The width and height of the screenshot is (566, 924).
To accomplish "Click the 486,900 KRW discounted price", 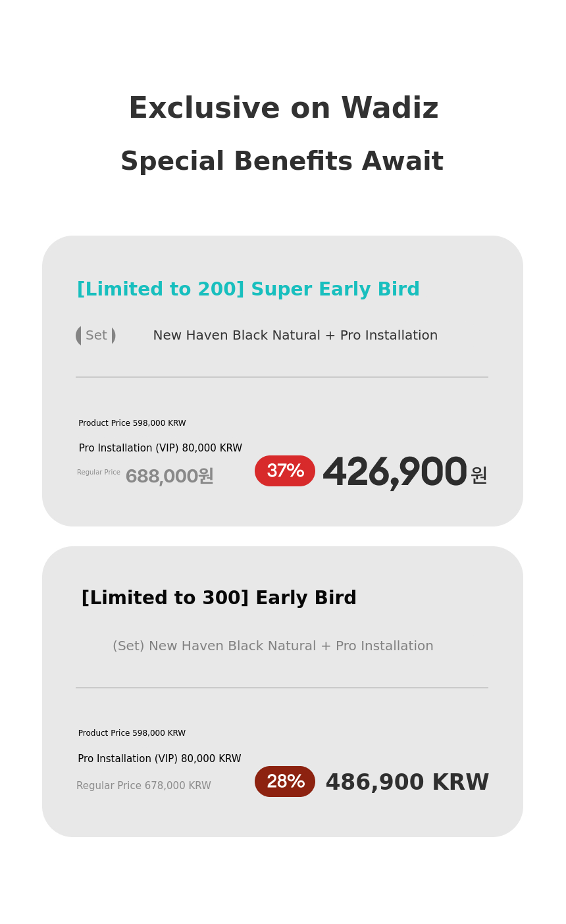I will [407, 783].
